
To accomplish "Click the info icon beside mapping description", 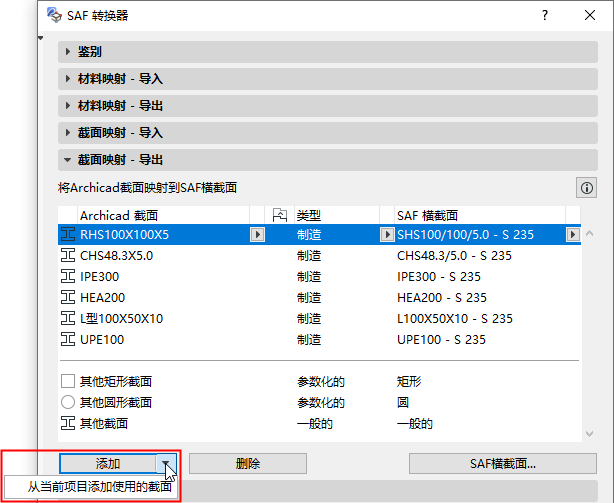I will tap(586, 188).
